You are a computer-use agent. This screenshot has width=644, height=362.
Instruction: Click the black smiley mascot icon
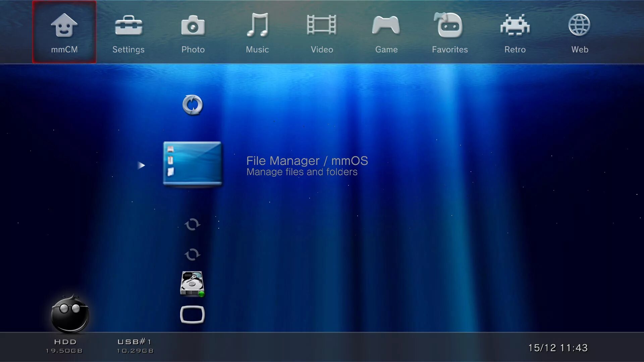[x=70, y=314]
